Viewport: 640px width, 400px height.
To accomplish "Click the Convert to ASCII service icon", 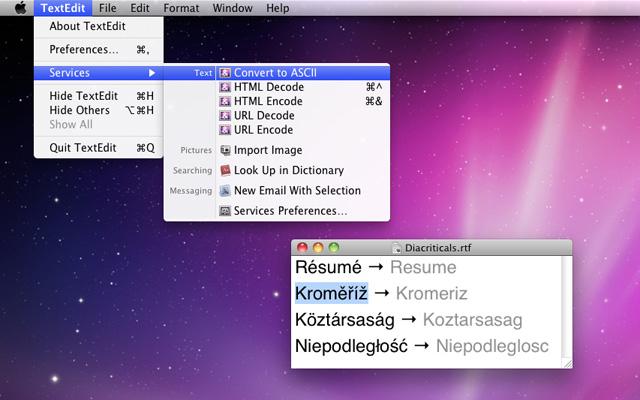I will coord(225,73).
